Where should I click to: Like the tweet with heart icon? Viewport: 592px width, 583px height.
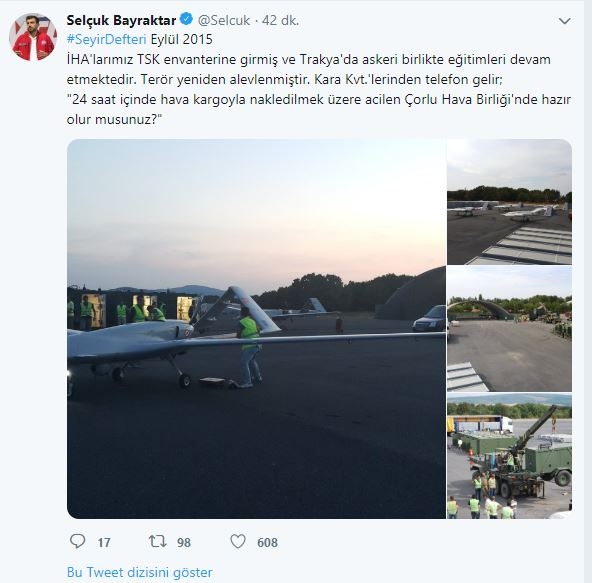(238, 542)
